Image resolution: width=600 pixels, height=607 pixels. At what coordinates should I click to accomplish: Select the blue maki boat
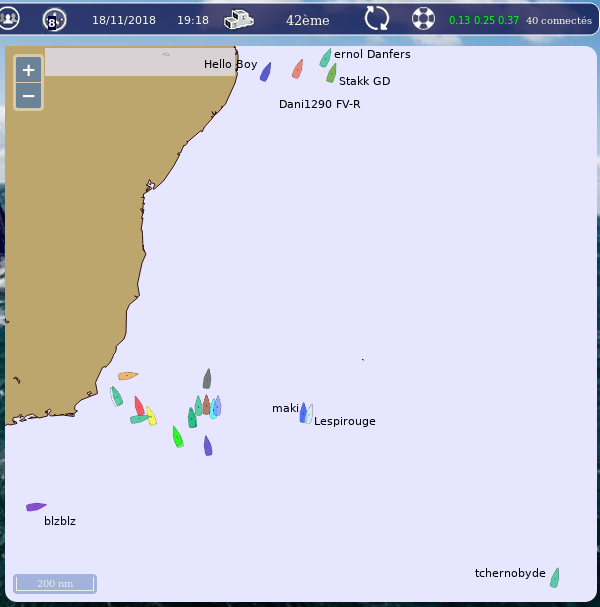coord(303,412)
